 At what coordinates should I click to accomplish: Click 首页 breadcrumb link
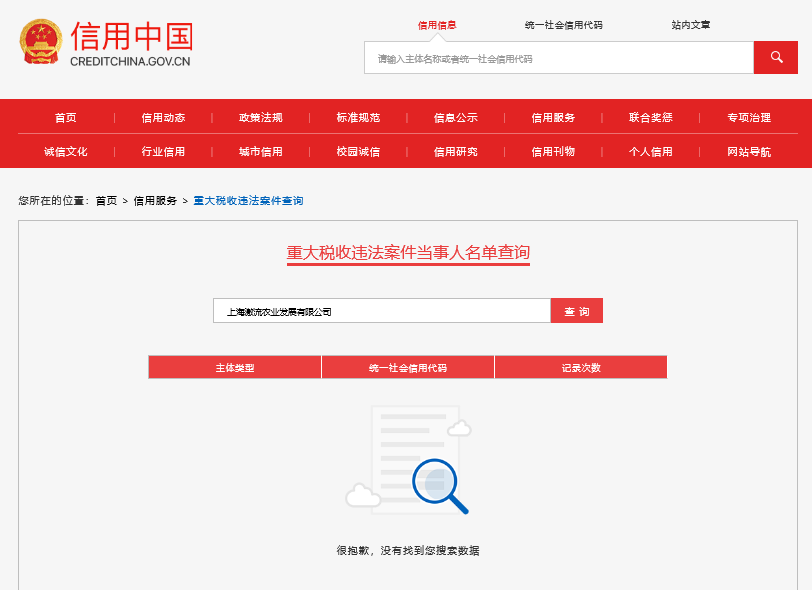click(106, 201)
